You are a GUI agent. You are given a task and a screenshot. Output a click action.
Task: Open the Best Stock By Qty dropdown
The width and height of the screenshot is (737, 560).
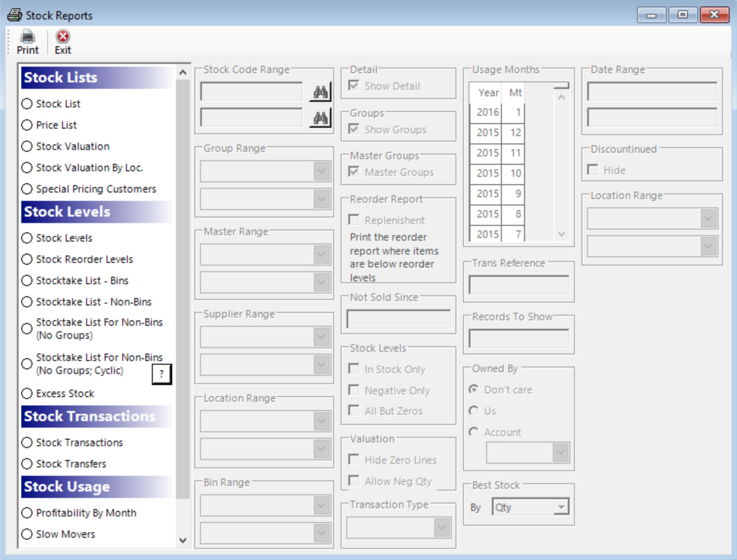561,507
